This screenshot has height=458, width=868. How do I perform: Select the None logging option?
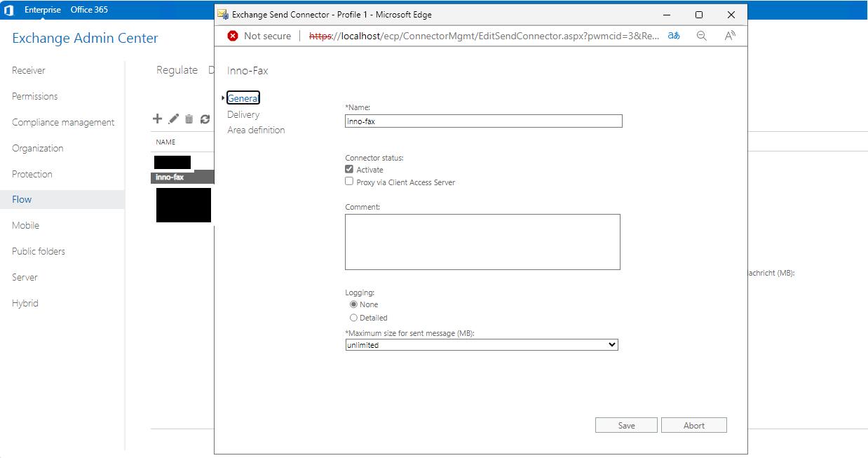click(353, 304)
